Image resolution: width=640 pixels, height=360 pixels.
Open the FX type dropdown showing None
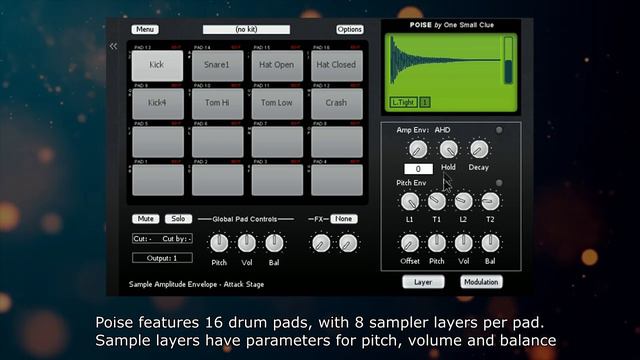click(x=344, y=219)
